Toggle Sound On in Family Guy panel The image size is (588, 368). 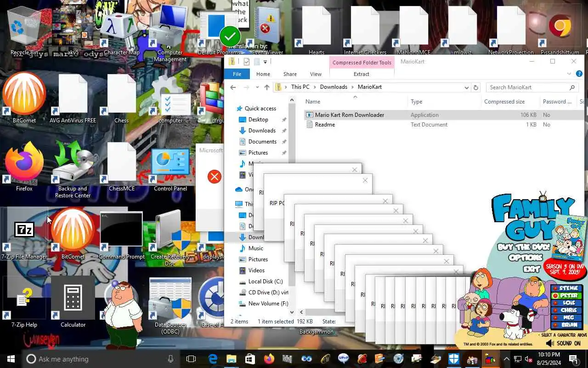click(x=563, y=343)
